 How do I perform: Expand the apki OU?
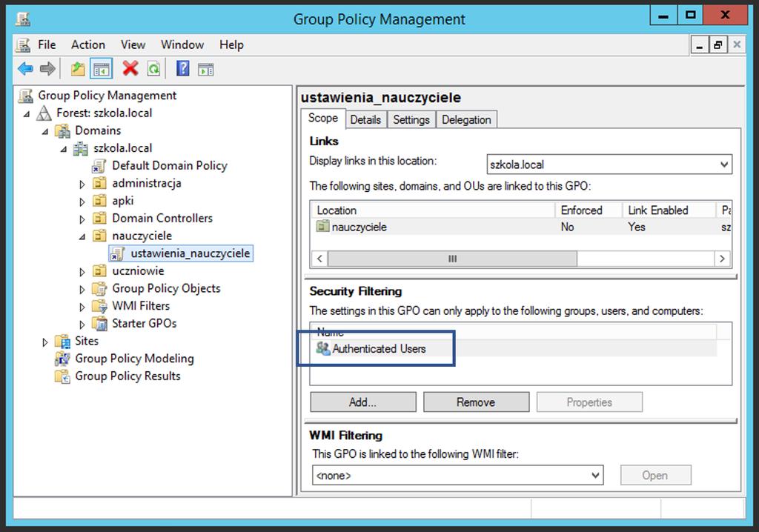click(82, 202)
